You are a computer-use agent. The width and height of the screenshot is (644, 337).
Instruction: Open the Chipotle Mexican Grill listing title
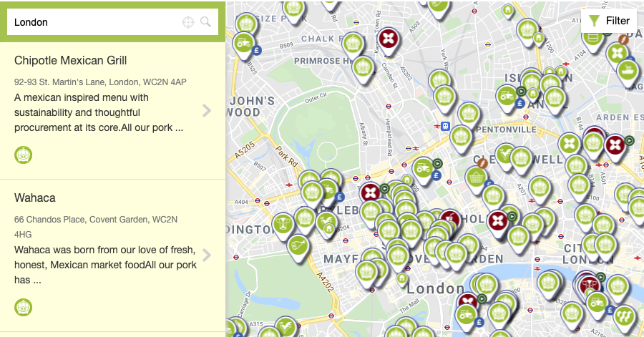[x=70, y=60]
